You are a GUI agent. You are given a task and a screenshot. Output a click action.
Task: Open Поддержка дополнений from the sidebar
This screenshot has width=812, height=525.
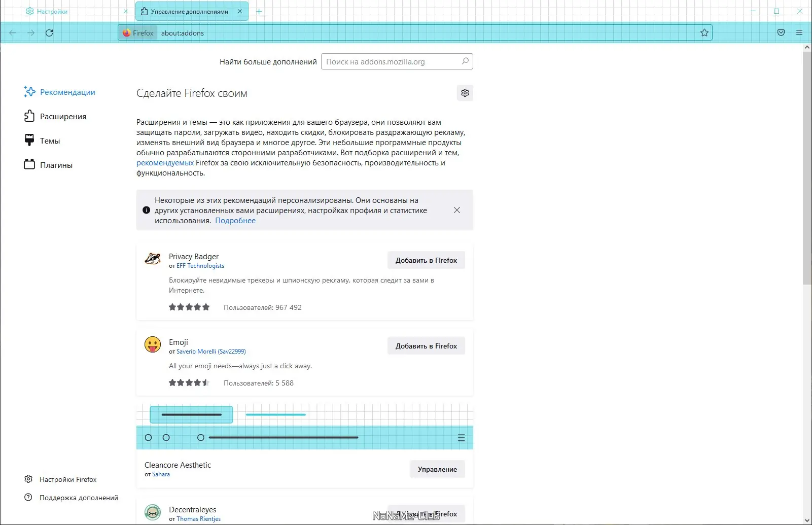coord(71,498)
